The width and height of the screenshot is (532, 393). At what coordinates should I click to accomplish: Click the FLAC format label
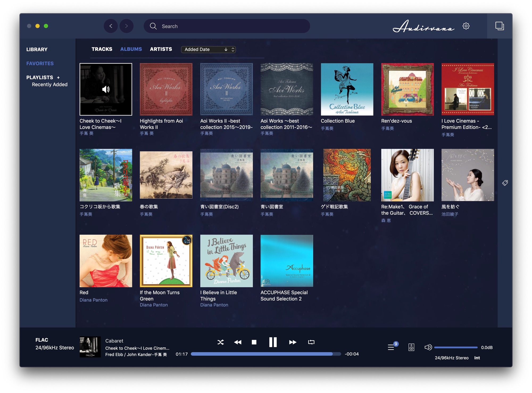(42, 340)
